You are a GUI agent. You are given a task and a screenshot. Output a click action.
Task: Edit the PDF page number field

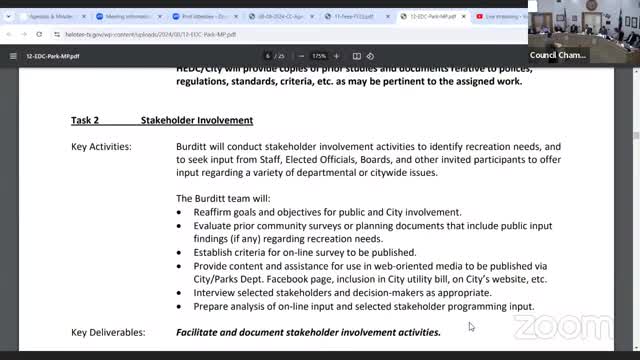coord(268,56)
